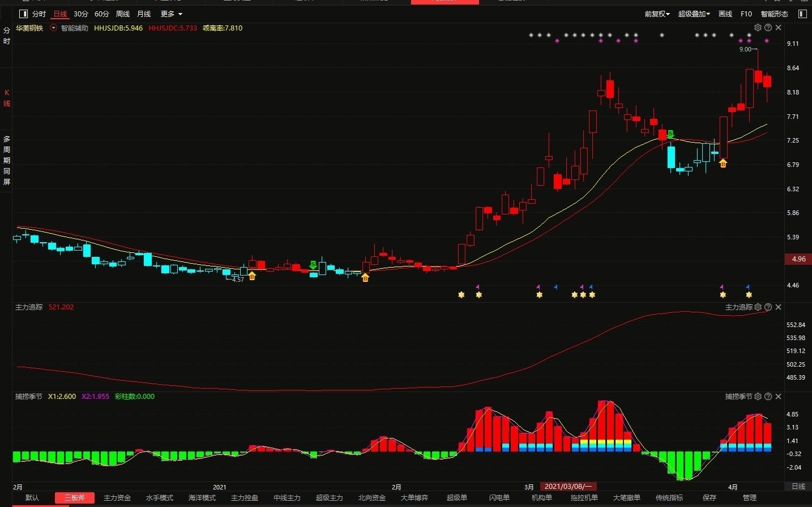Click the HHJSJDB:5.946 indicator value
The image size is (812, 507).
(118, 28)
